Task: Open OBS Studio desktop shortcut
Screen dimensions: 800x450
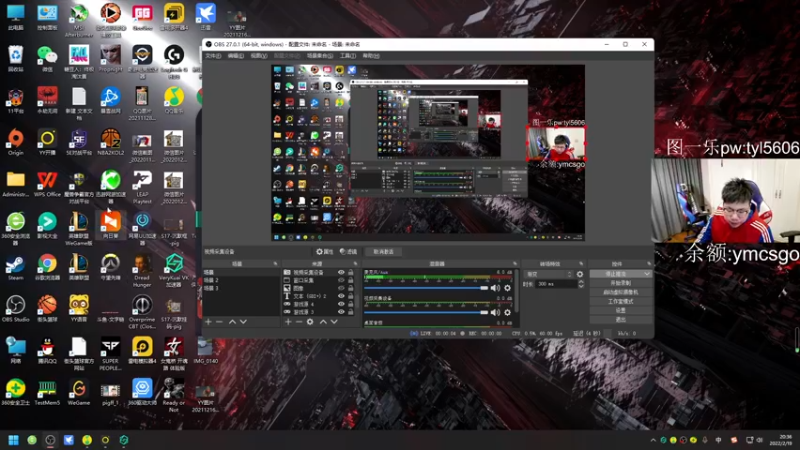Action: 16,309
